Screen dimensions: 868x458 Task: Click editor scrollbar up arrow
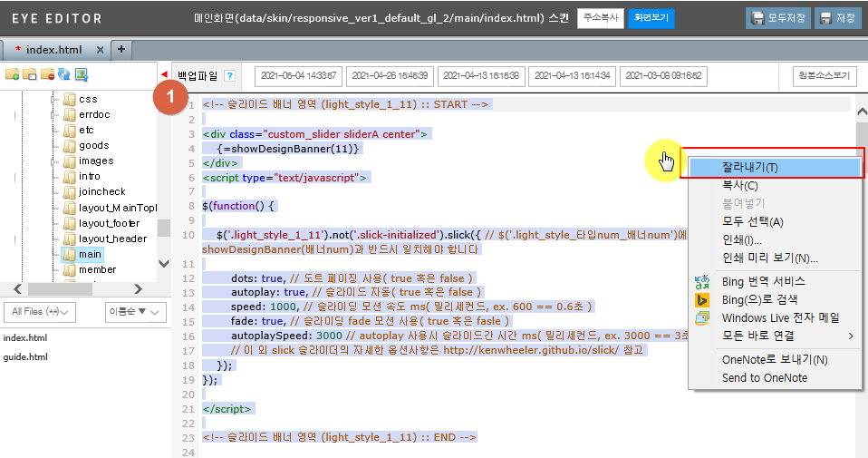pyautogui.click(x=862, y=112)
